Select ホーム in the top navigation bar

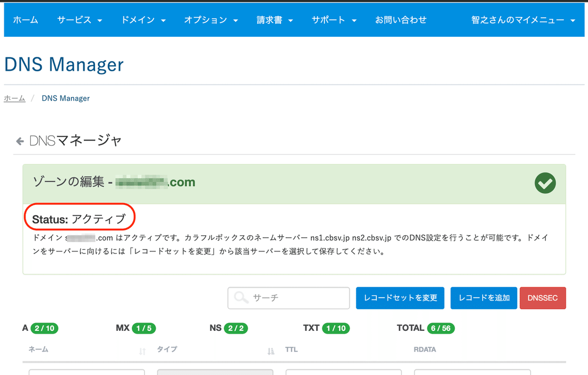click(x=25, y=20)
